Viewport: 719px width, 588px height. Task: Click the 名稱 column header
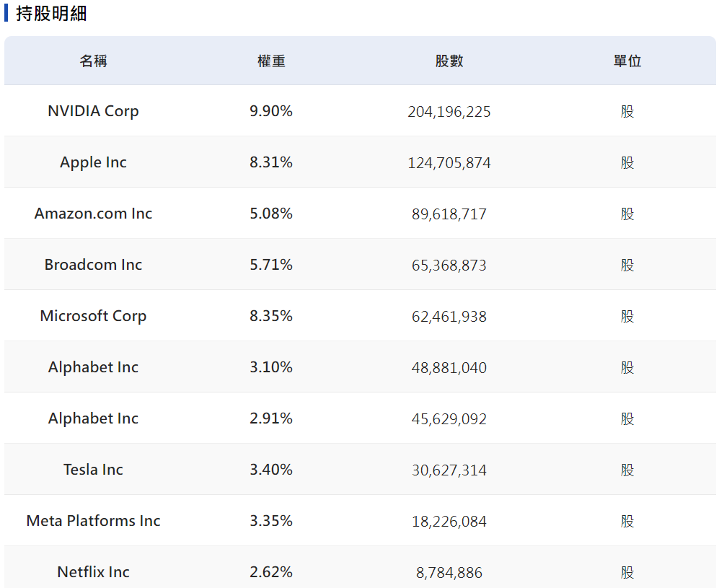point(93,61)
